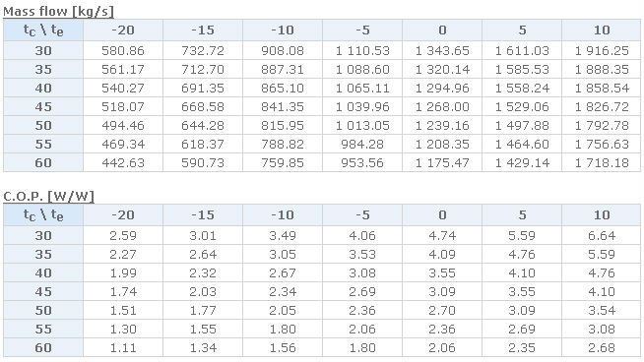This screenshot has width=644, height=362.
Task: Select row header 60 in C.O.P. table
Action: tap(43, 347)
